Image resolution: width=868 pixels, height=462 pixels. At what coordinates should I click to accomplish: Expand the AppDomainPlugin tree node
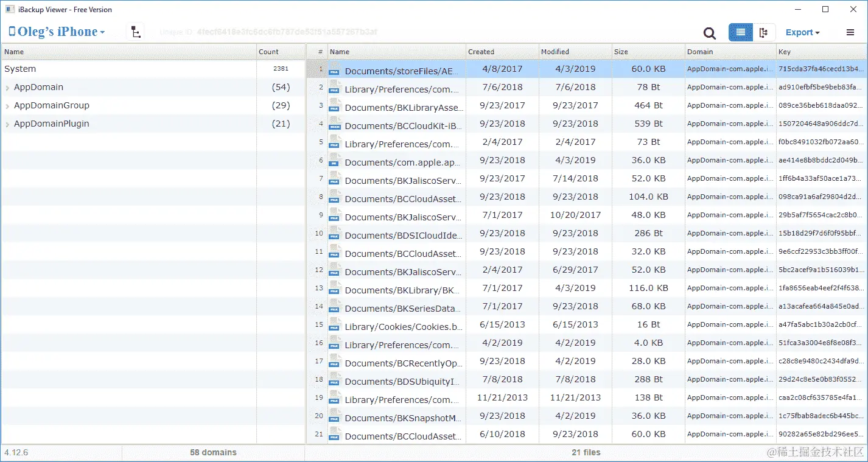7,124
